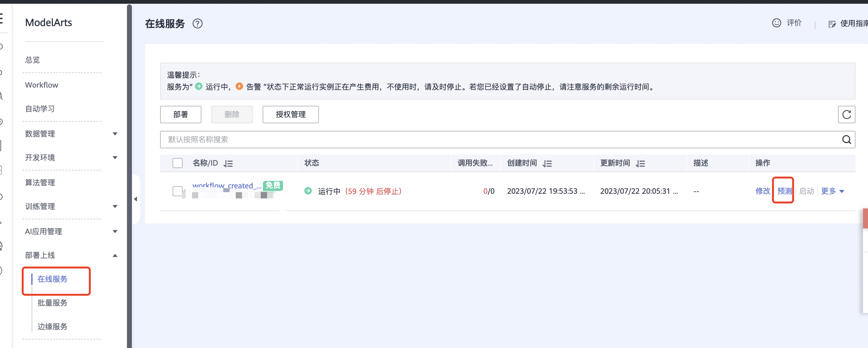Image resolution: width=868 pixels, height=348 pixels.
Task: Select the workflow_created service row checkbox
Action: point(177,191)
